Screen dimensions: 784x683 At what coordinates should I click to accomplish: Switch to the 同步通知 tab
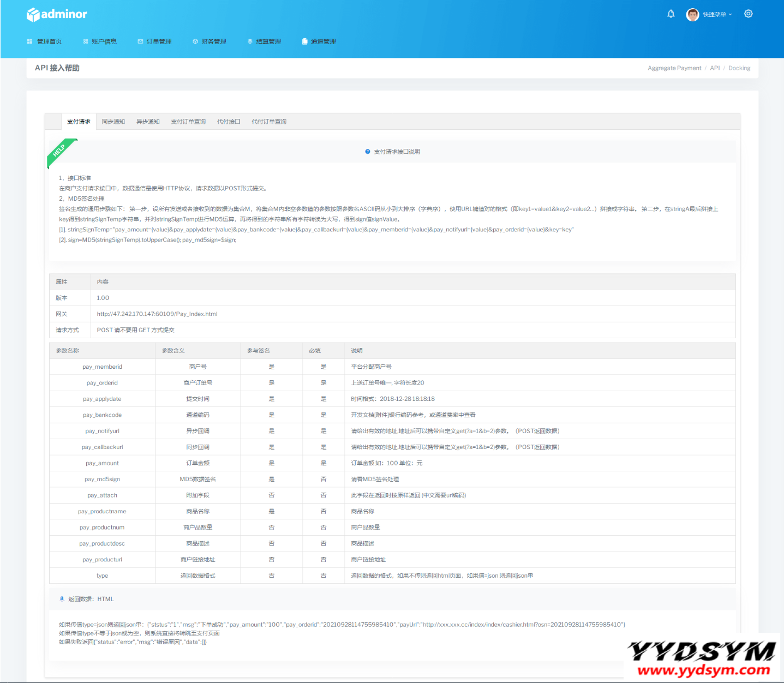click(x=113, y=122)
